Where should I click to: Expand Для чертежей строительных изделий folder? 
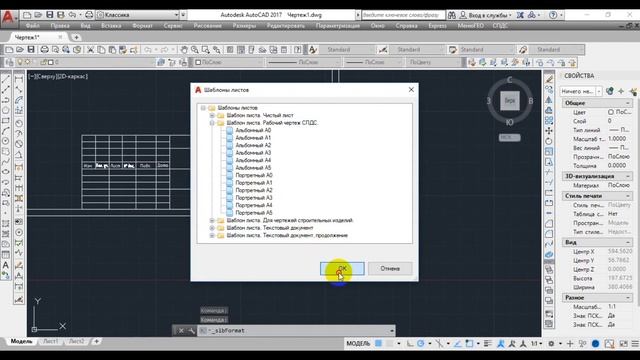click(212, 220)
